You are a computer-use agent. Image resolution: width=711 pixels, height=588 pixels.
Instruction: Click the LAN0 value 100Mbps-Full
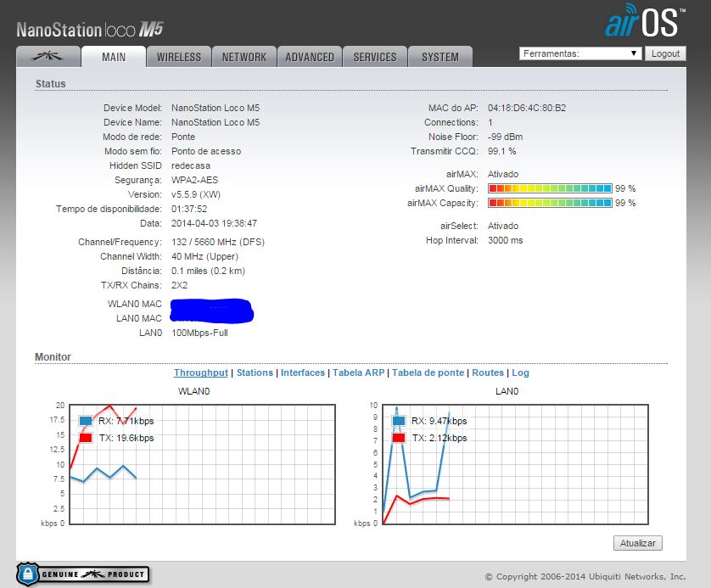(x=199, y=333)
